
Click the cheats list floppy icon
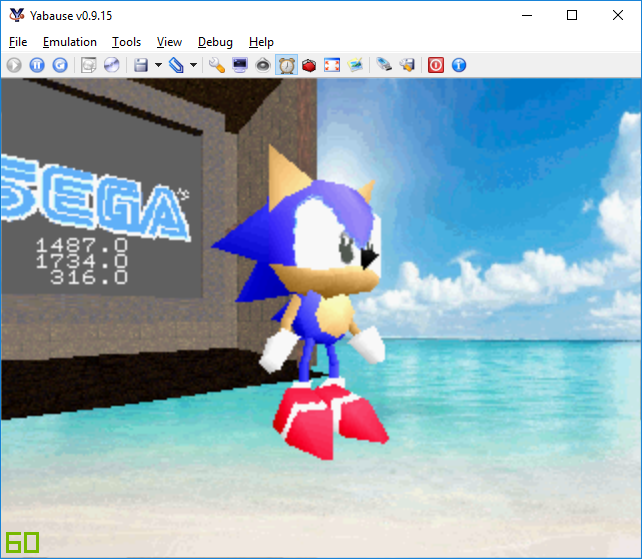pyautogui.click(x=407, y=65)
